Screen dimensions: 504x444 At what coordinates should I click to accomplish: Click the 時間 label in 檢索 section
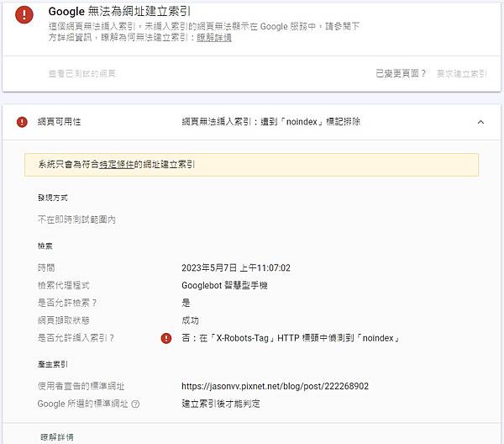pyautogui.click(x=46, y=267)
